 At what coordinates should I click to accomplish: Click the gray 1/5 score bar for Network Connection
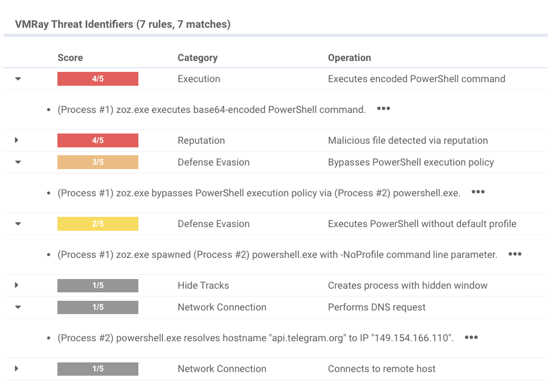click(x=97, y=307)
